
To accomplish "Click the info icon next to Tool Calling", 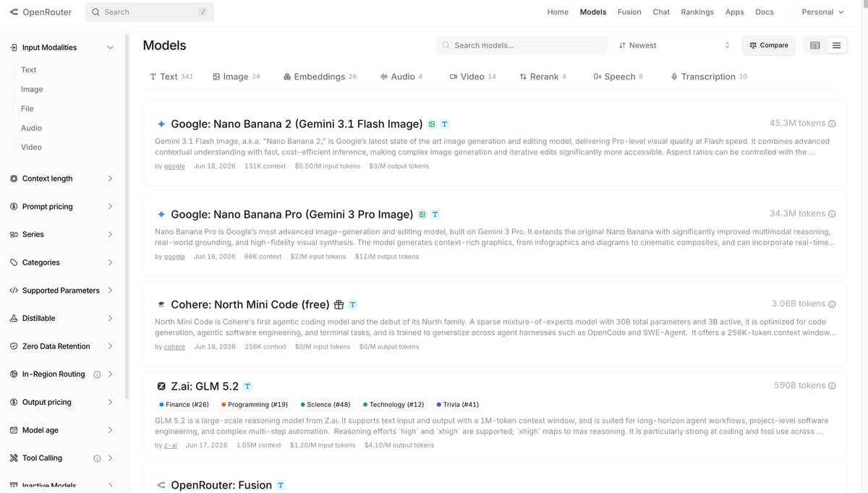I will click(97, 458).
